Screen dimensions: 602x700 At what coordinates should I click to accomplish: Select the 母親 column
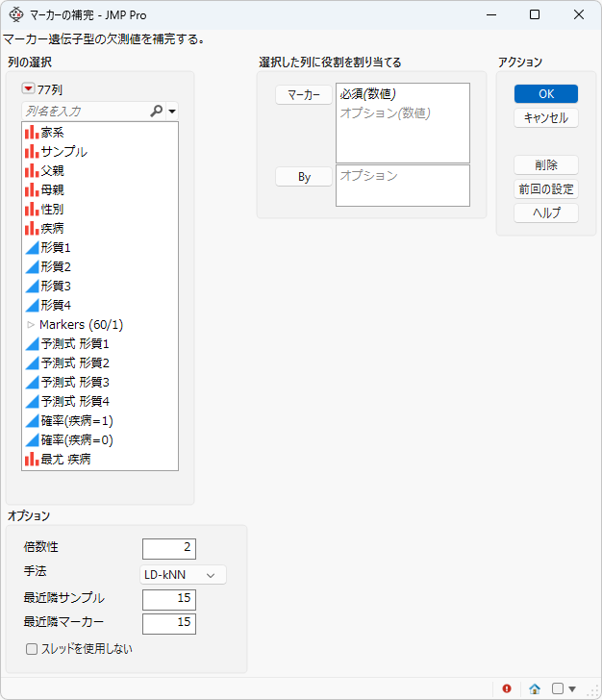(x=100, y=189)
